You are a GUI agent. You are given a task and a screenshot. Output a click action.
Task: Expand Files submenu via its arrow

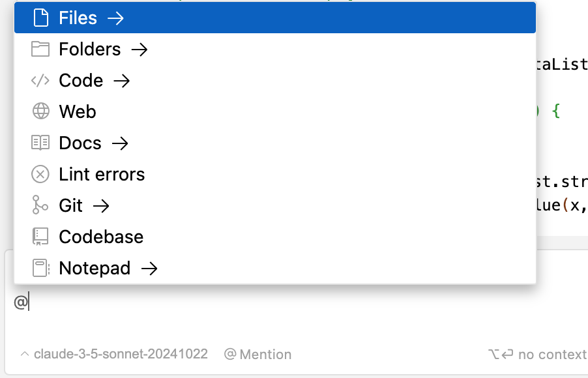point(115,18)
